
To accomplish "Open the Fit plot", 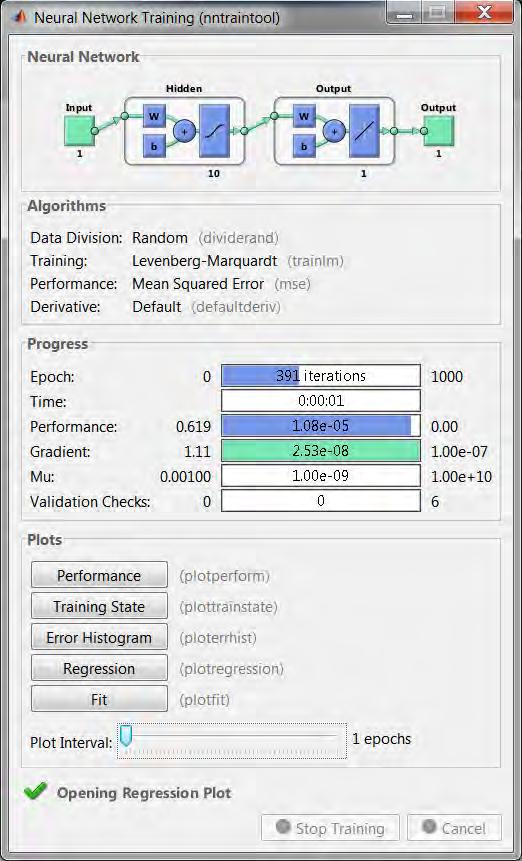I will (x=99, y=699).
